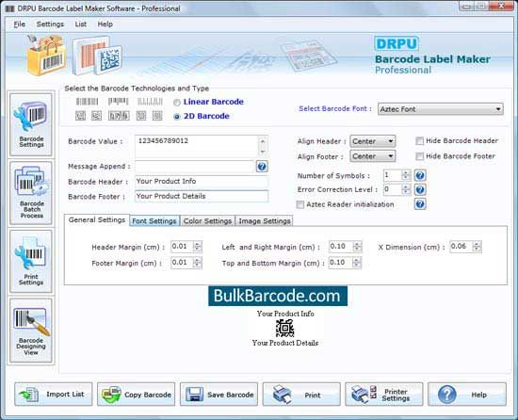Click the Save Barcode button

[219, 395]
